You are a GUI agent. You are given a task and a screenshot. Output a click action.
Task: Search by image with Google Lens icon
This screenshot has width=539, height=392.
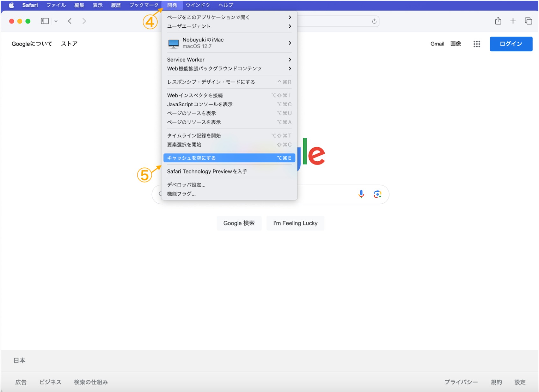click(x=377, y=194)
